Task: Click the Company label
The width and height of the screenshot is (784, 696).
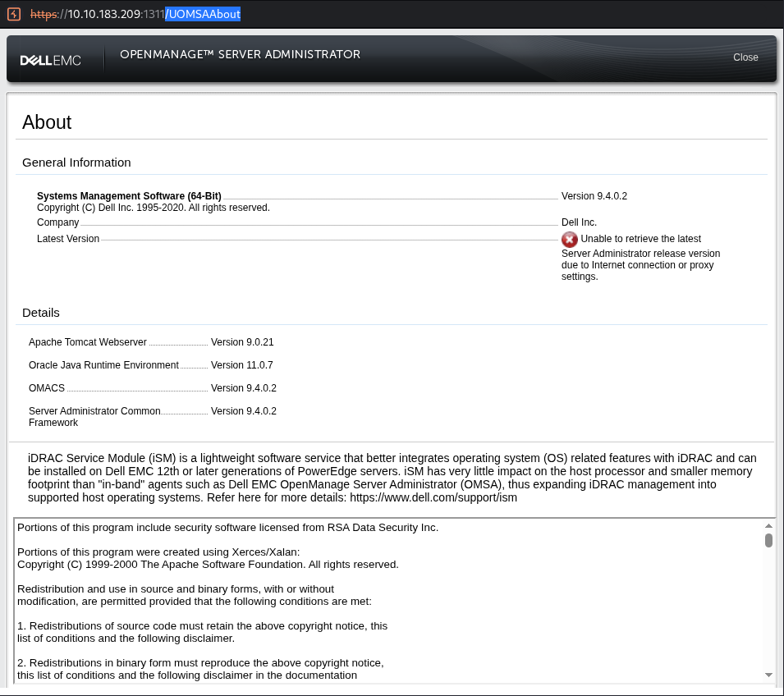Action: pos(58,222)
